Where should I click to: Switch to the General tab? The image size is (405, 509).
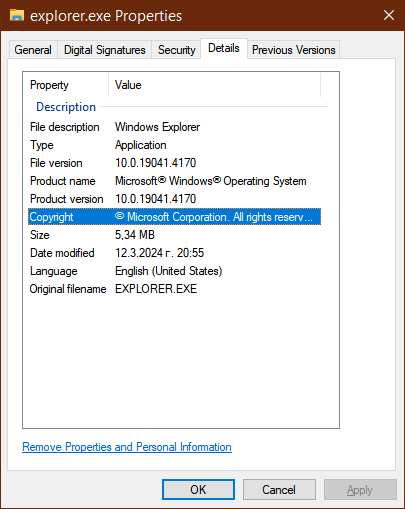[33, 50]
